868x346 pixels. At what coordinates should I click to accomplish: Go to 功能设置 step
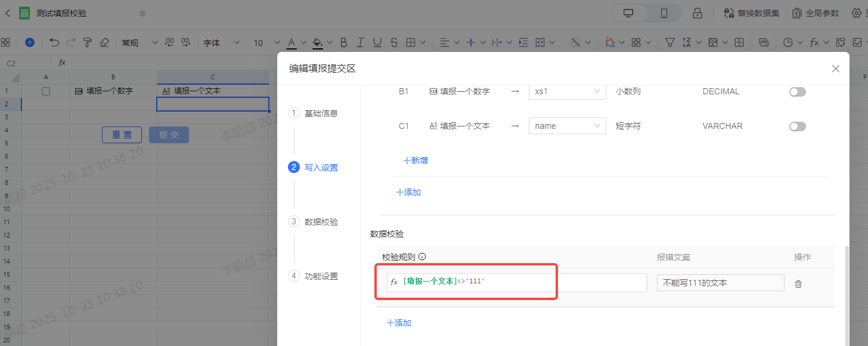tap(321, 276)
